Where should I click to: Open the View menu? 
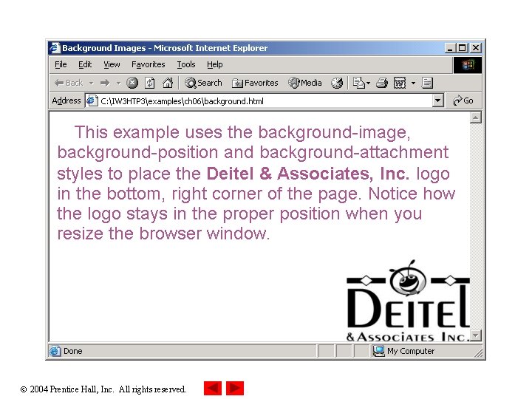112,64
